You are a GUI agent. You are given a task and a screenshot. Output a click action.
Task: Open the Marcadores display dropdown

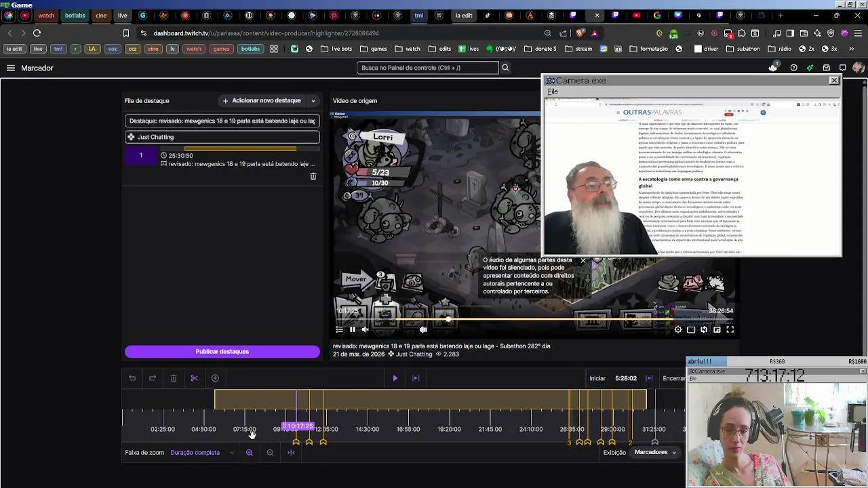coord(656,453)
